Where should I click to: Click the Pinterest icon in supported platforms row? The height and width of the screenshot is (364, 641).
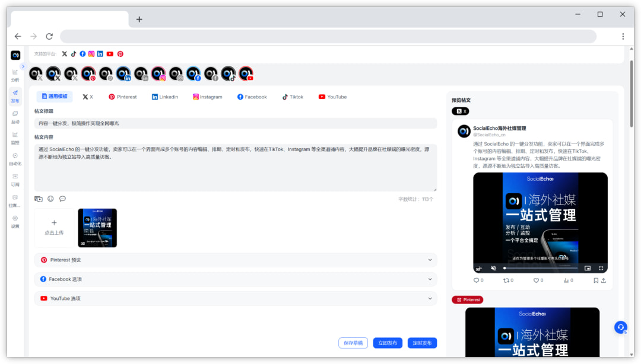[120, 54]
